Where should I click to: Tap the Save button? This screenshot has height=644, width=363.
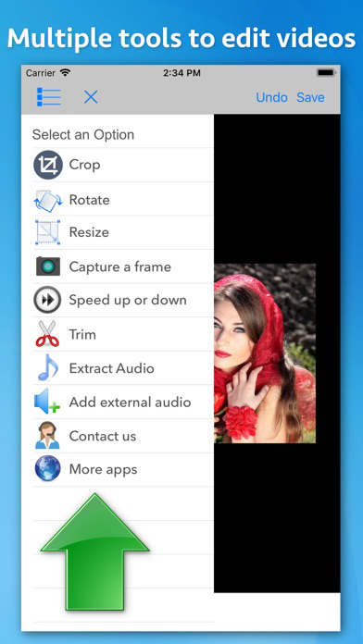[x=311, y=97]
